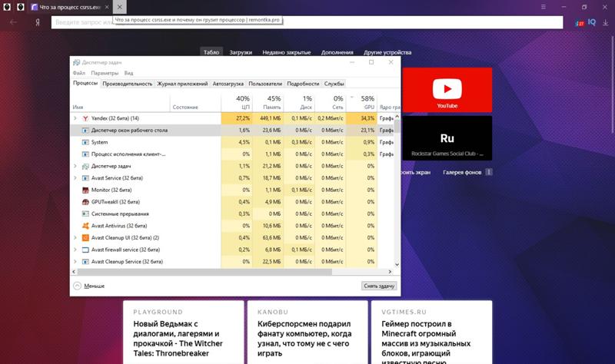The height and width of the screenshot is (364, 615).
Task: Click first pinned tab icon in browser
Action: [7, 7]
